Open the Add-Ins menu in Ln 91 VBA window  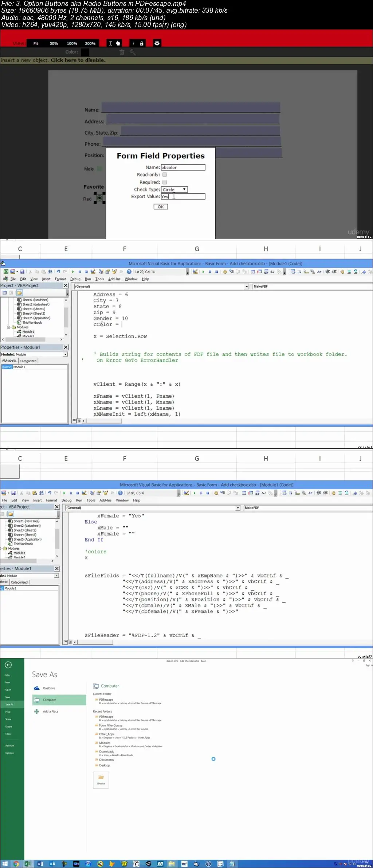click(x=105, y=501)
